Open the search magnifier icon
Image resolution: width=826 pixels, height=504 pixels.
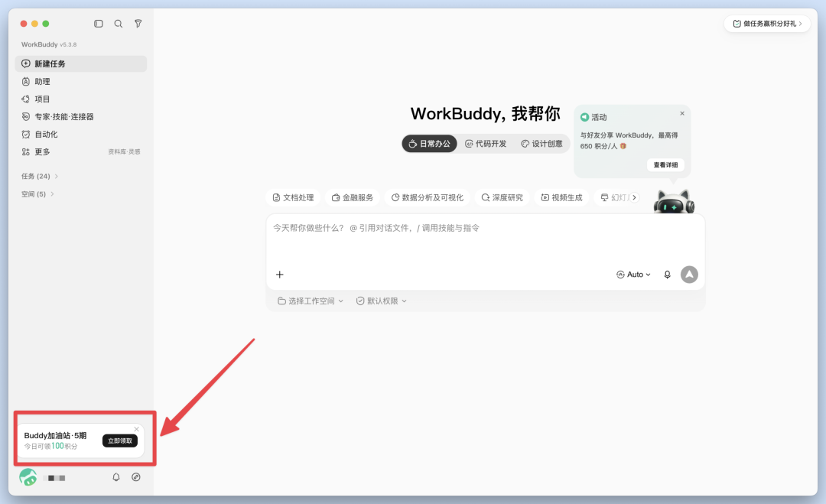tap(119, 24)
